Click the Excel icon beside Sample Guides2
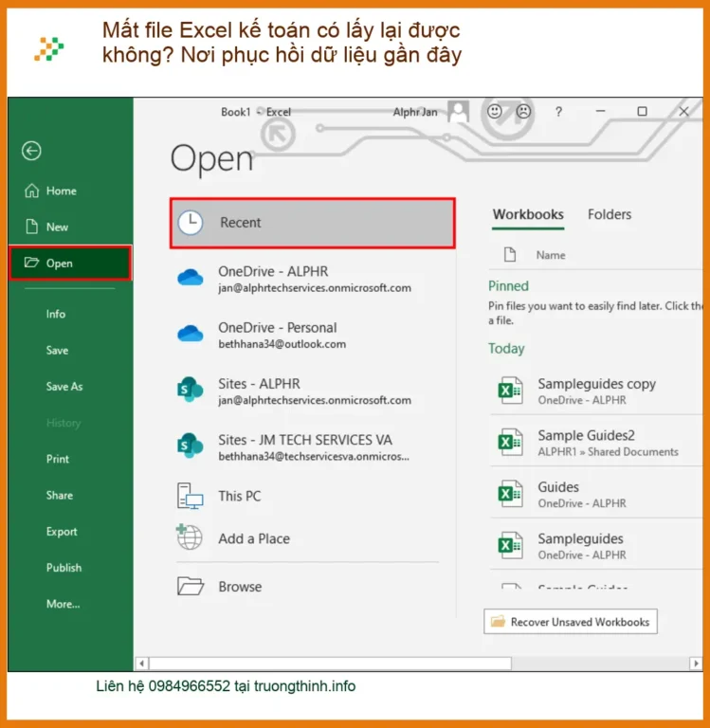 [x=510, y=442]
